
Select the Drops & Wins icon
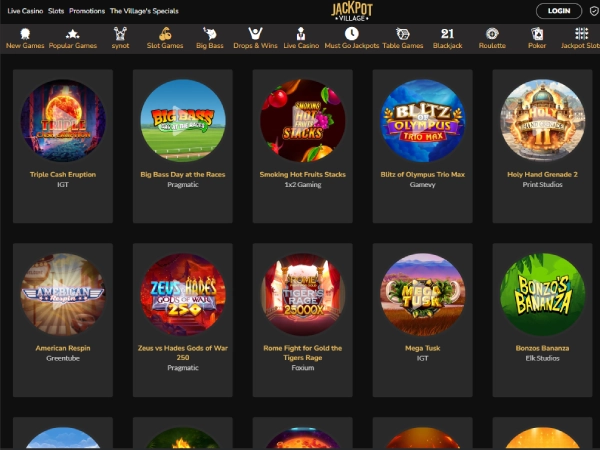pyautogui.click(x=255, y=34)
